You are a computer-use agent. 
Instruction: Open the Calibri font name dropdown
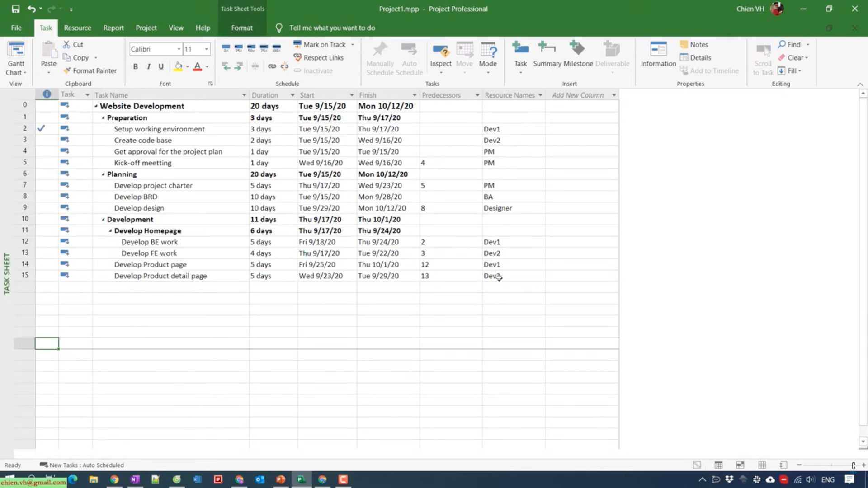click(179, 49)
